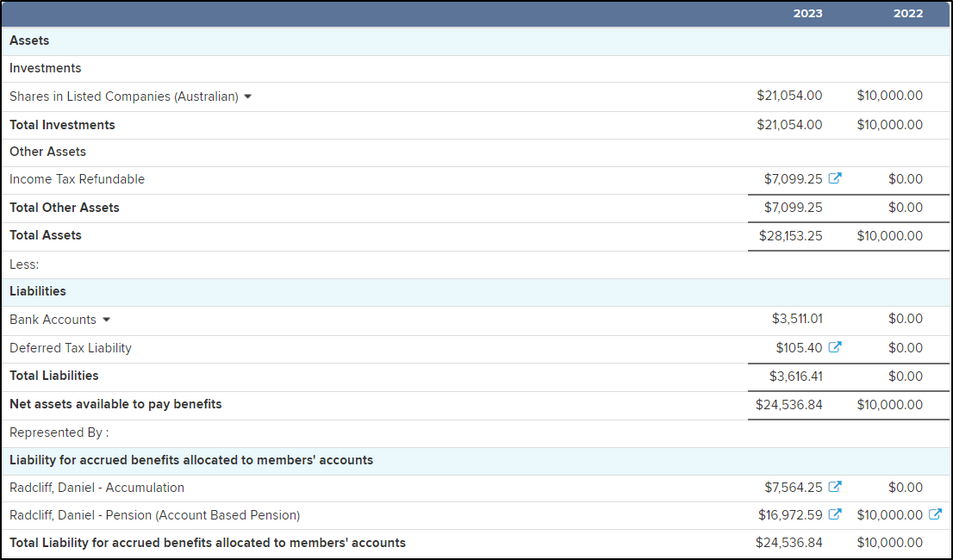This screenshot has height=560, width=953.
Task: Collapse the chevron beside Shares in Listed Companies
Action: coord(248,96)
